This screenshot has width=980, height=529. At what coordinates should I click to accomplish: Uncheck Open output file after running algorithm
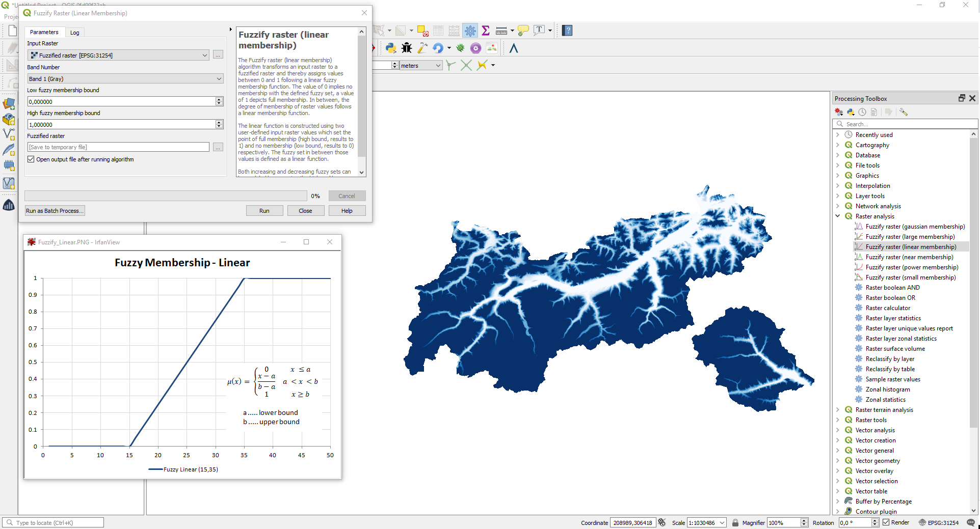pos(31,159)
